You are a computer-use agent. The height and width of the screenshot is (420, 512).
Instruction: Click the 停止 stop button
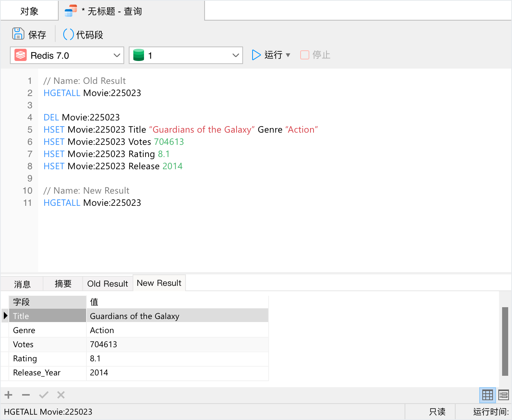[315, 55]
